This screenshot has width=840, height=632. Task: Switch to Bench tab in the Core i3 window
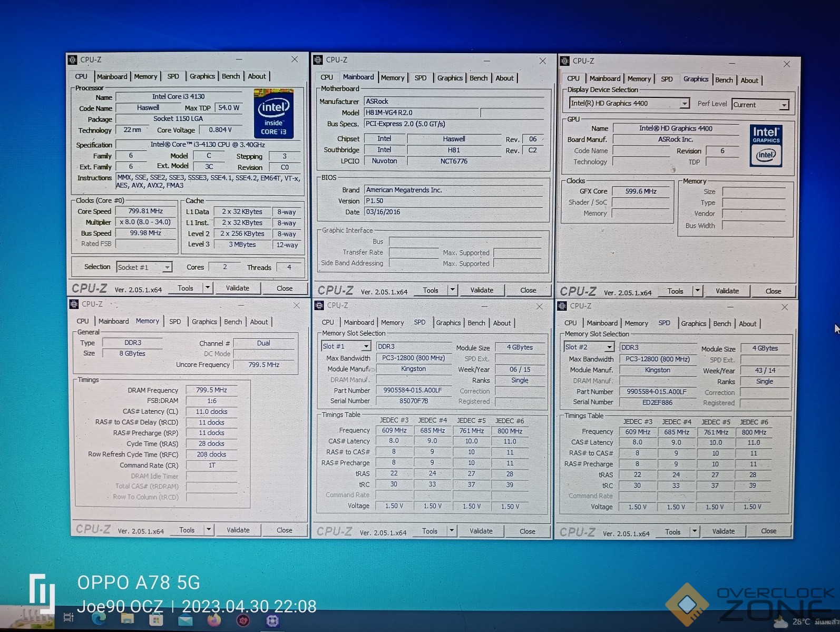[x=230, y=76]
